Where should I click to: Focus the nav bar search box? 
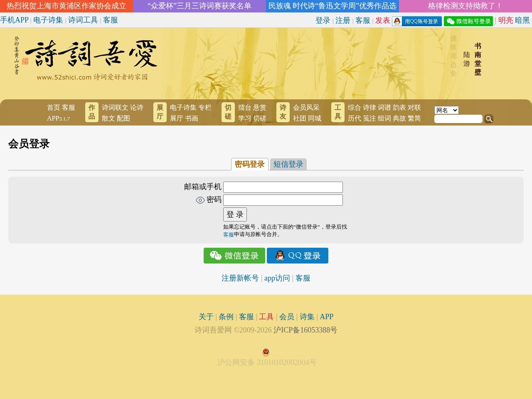[458, 119]
